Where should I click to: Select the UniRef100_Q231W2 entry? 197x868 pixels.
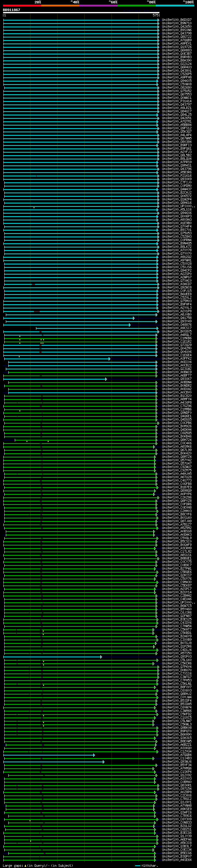pos(176,369)
